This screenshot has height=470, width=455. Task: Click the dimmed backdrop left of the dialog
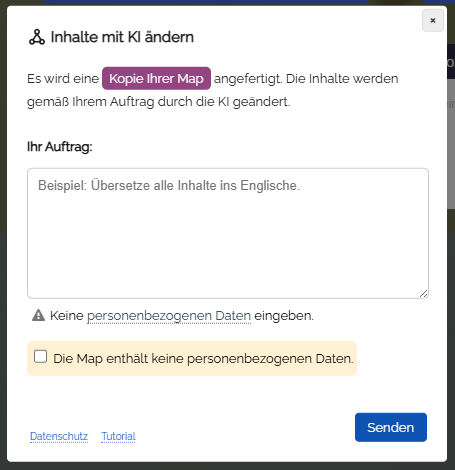pos(3,233)
